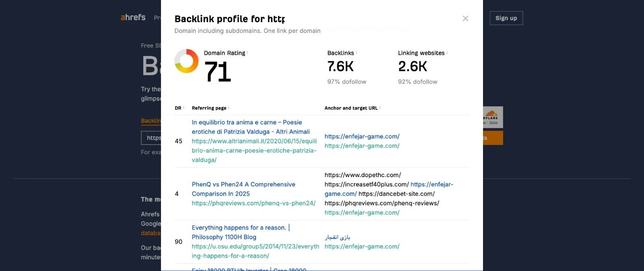Click the Domain Rating donut chart
644x271 pixels.
[186, 61]
